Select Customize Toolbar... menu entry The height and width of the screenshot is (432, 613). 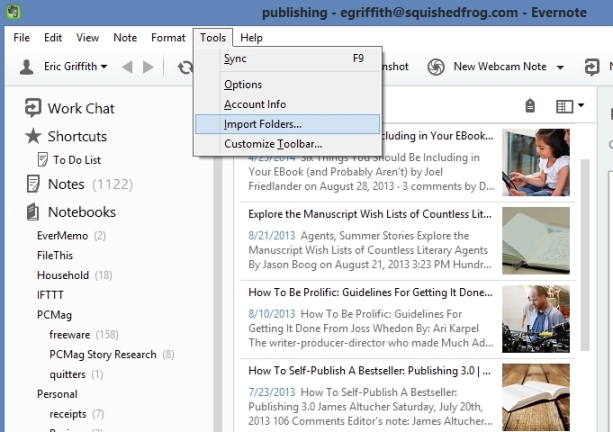click(x=287, y=144)
